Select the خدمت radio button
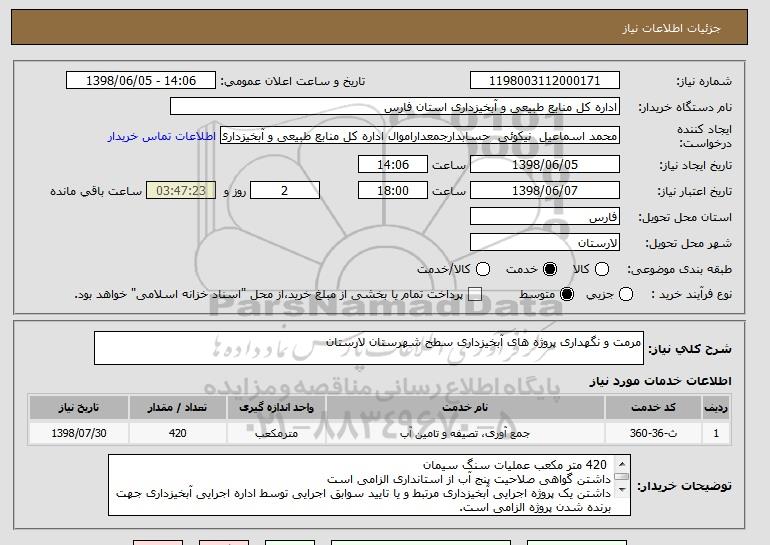The width and height of the screenshot is (770, 545). (550, 269)
